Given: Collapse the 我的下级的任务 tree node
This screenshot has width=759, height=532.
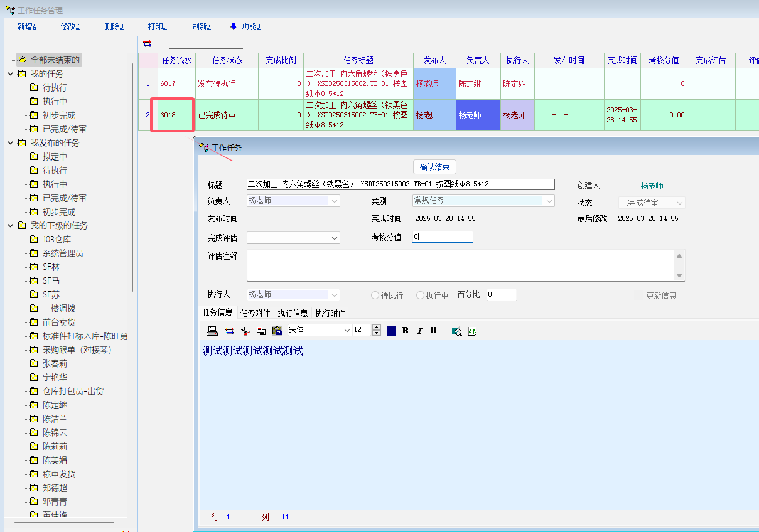Looking at the screenshot, I should point(11,226).
